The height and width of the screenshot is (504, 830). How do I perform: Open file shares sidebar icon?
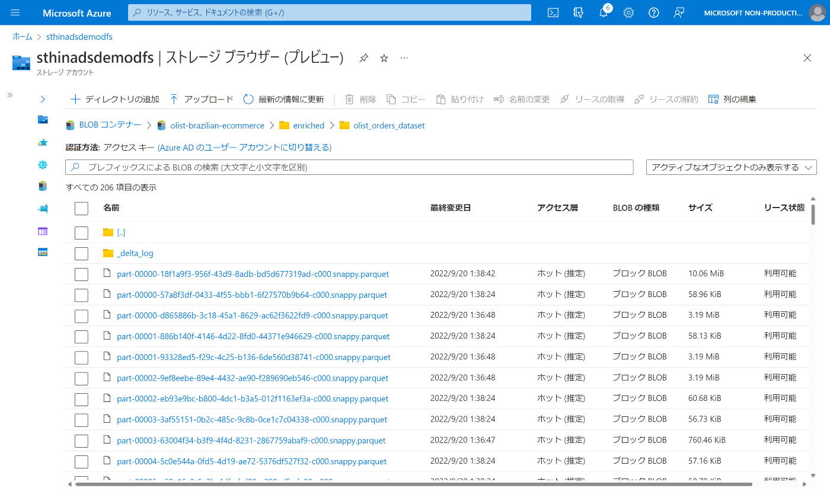tap(43, 209)
